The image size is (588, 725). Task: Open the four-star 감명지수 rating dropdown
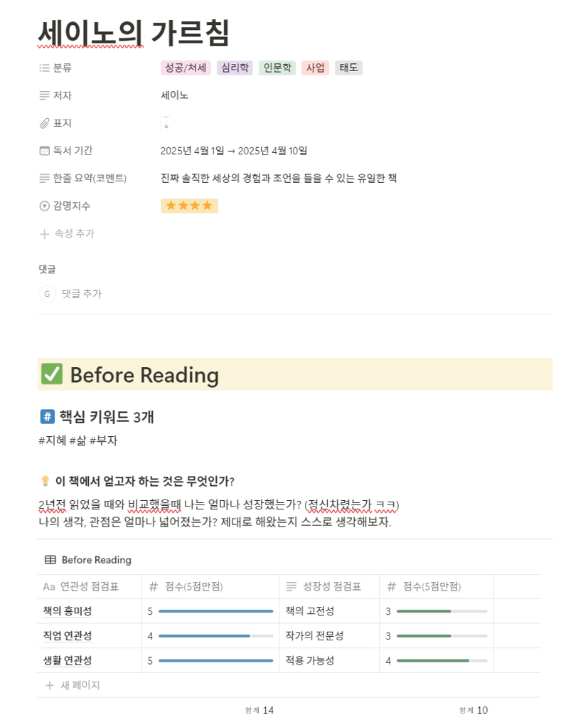[189, 206]
